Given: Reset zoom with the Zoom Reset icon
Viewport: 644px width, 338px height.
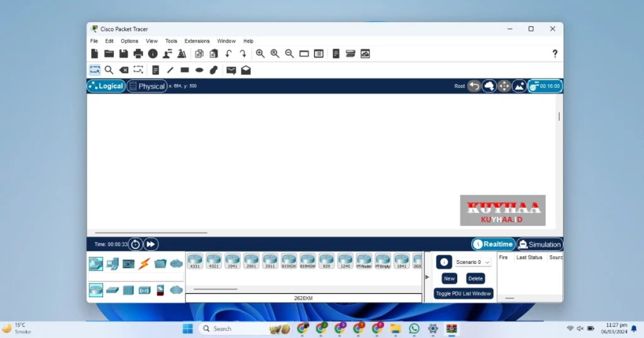Looking at the screenshot, I should (275, 54).
